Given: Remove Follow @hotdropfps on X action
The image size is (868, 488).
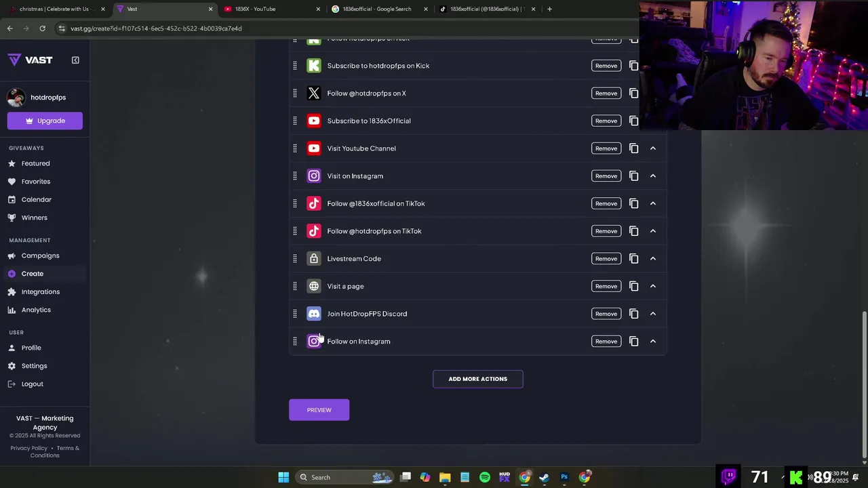Looking at the screenshot, I should click(x=606, y=94).
